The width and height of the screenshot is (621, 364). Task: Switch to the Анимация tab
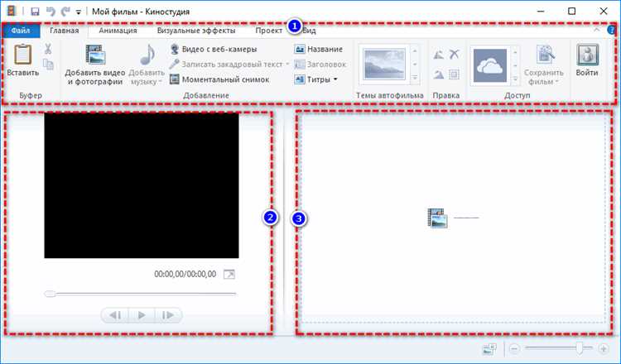coord(118,31)
